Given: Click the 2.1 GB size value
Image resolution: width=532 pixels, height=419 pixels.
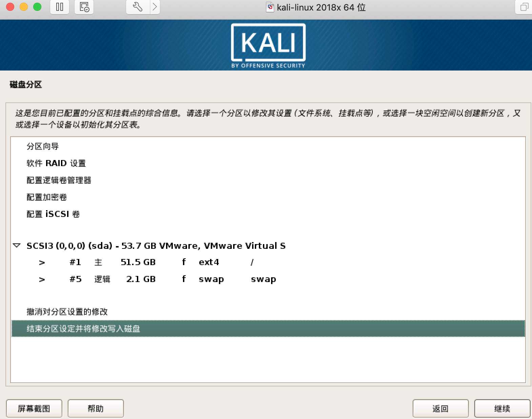Looking at the screenshot, I should pos(141,279).
